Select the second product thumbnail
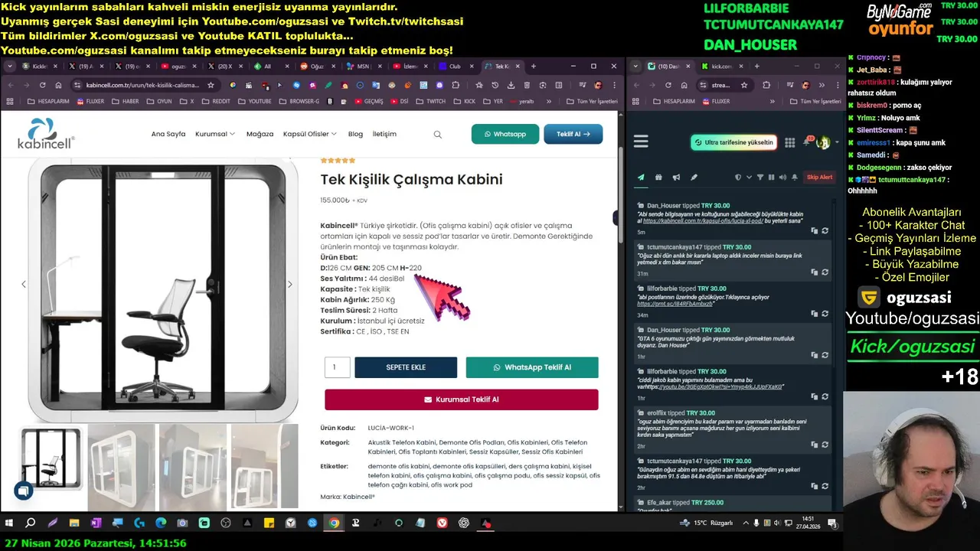The width and height of the screenshot is (980, 551). [121, 467]
